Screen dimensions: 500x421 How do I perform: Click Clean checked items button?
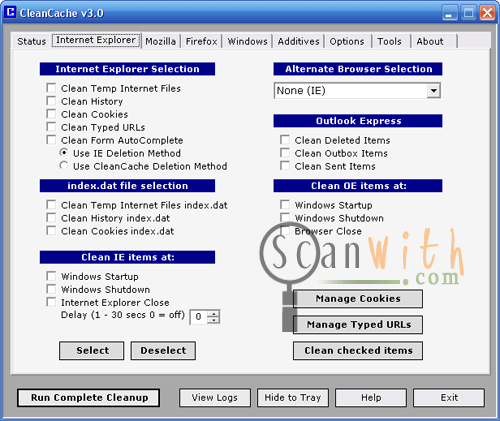point(358,351)
